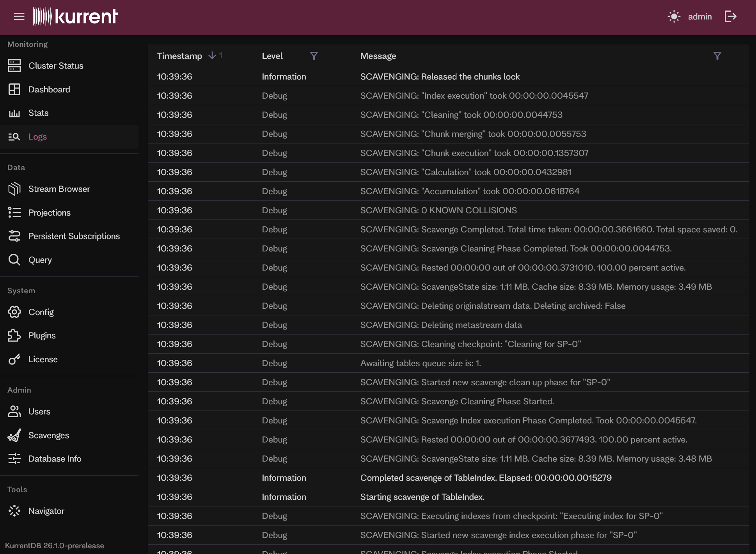Open Cluster Status page
Viewport: 756px width, 554px height.
click(x=56, y=65)
